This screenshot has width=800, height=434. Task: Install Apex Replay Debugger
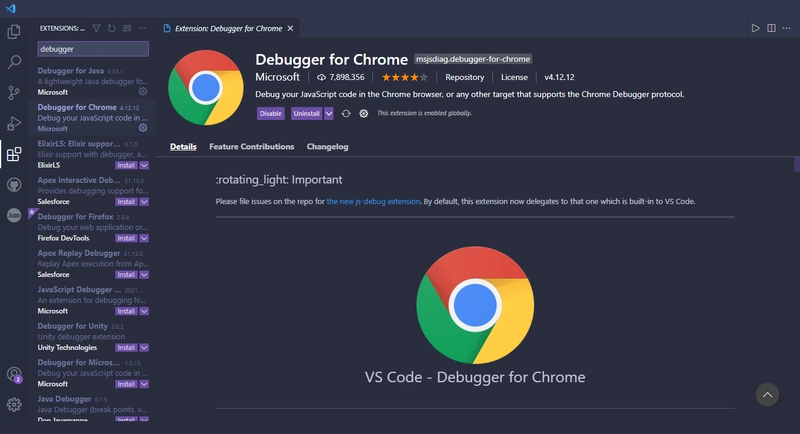[x=127, y=275]
